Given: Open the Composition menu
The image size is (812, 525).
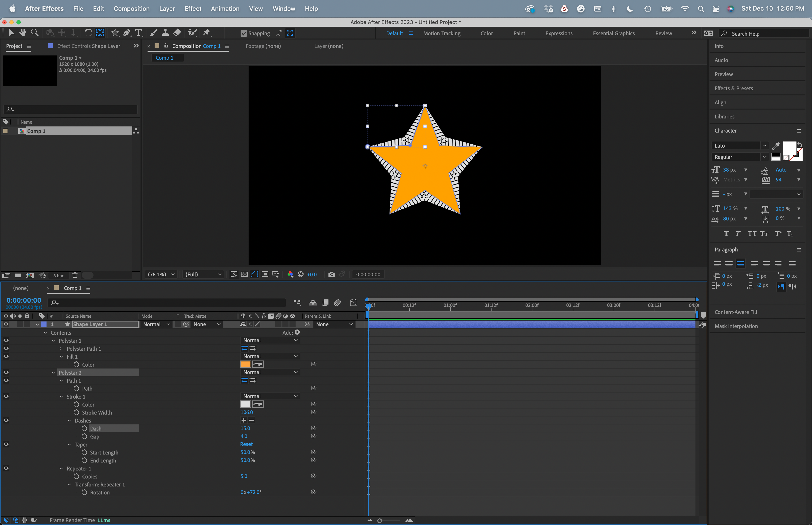Looking at the screenshot, I should point(132,8).
